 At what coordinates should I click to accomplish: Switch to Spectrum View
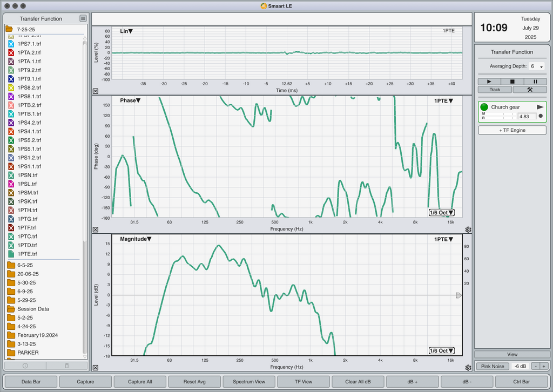249,381
